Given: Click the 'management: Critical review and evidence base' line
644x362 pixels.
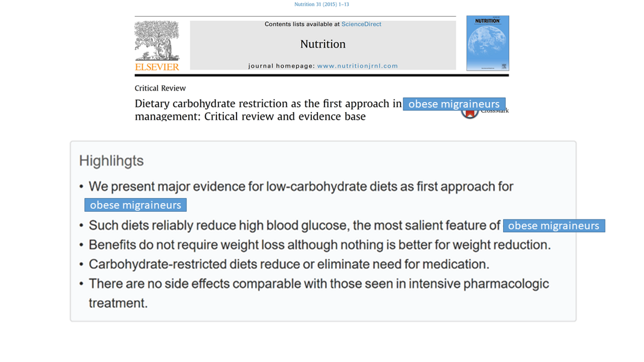Looking at the screenshot, I should point(250,116).
